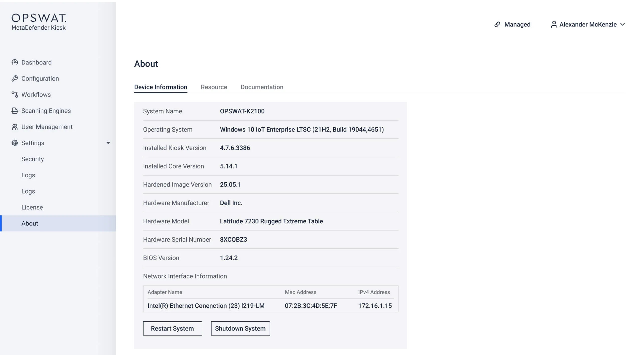Viewport: 644px width, 355px height.
Task: Navigate to the License page
Action: click(x=32, y=207)
